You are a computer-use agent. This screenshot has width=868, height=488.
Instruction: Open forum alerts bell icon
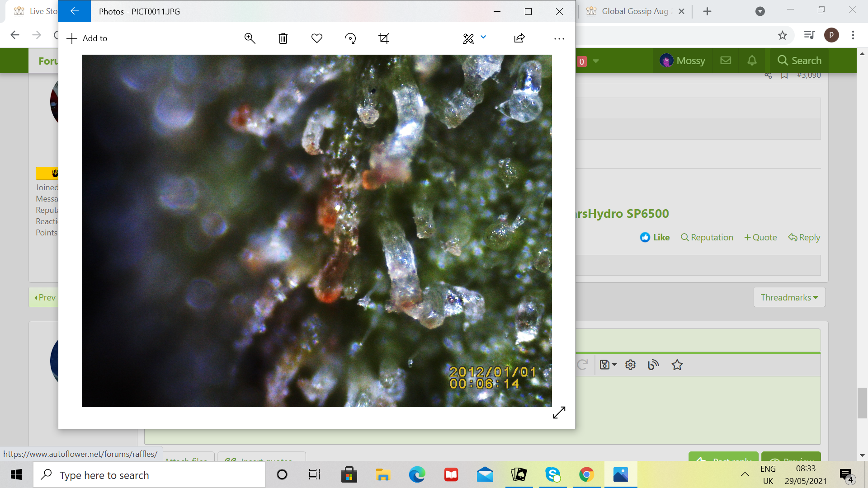click(752, 61)
